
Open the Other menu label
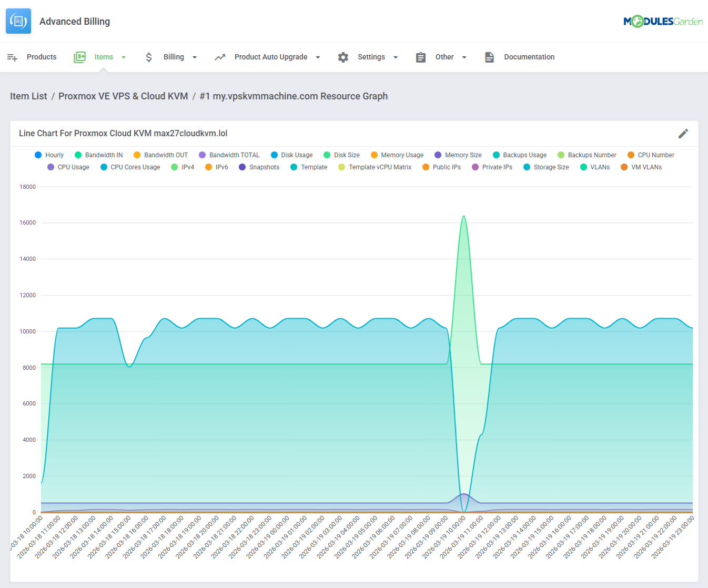pyautogui.click(x=444, y=57)
